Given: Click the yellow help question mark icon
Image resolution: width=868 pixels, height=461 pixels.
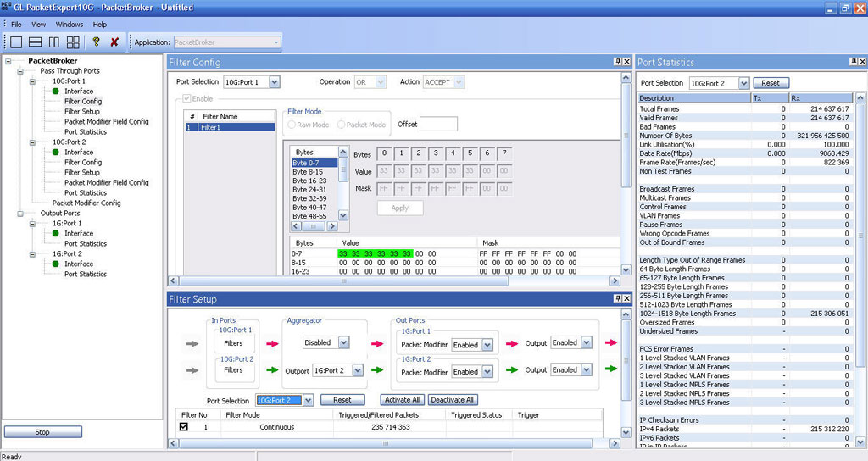Looking at the screenshot, I should pos(96,42).
